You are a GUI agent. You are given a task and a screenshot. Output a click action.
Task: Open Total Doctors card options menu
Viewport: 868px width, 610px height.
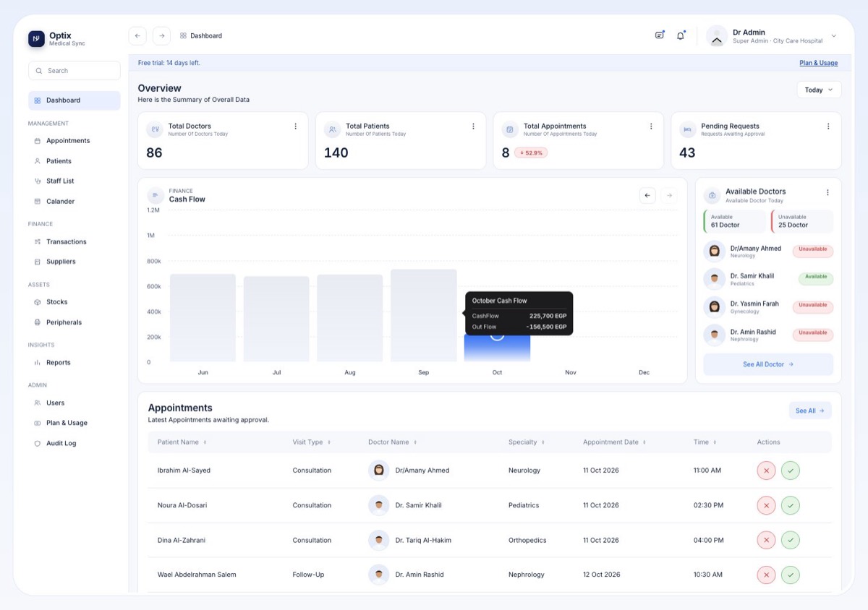pyautogui.click(x=295, y=126)
